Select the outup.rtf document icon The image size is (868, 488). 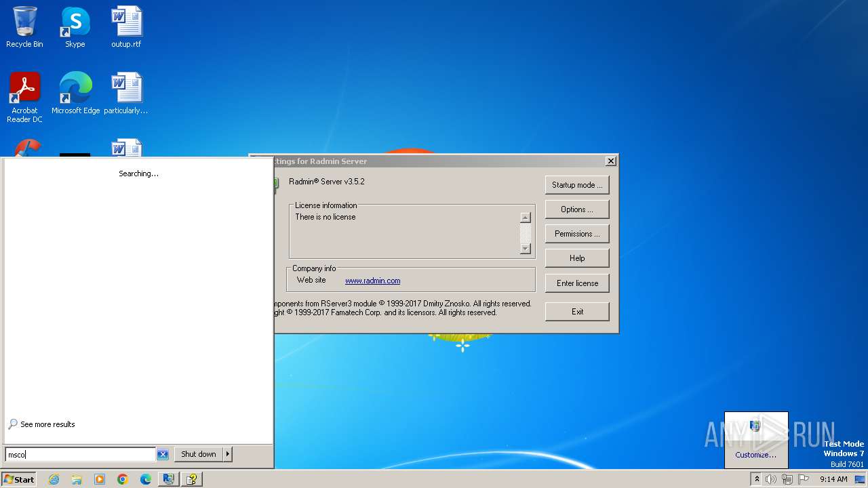click(126, 27)
